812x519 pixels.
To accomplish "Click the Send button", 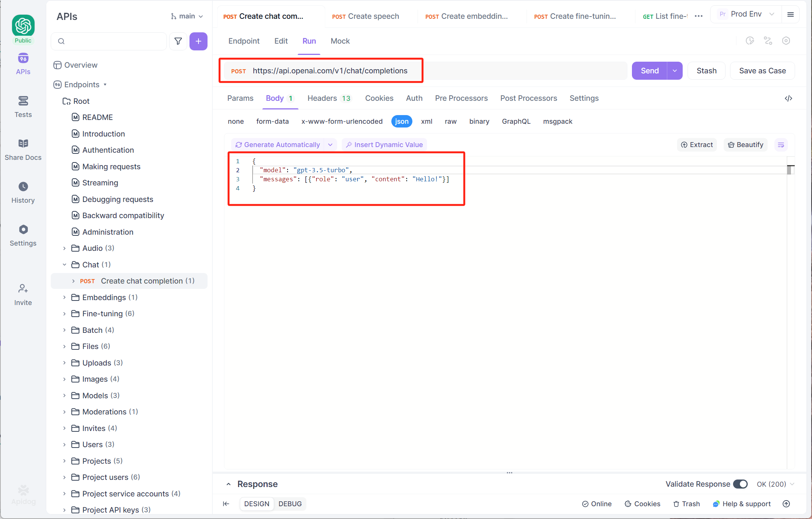I will tap(650, 71).
